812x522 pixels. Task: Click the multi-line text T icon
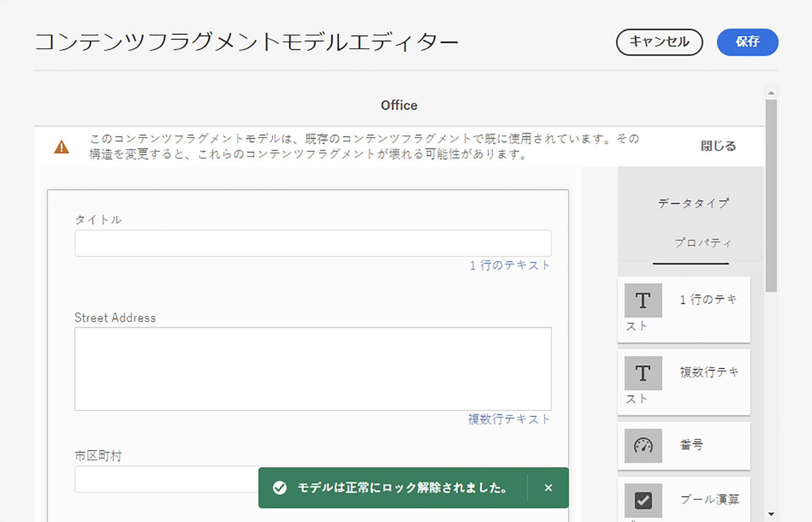[643, 373]
